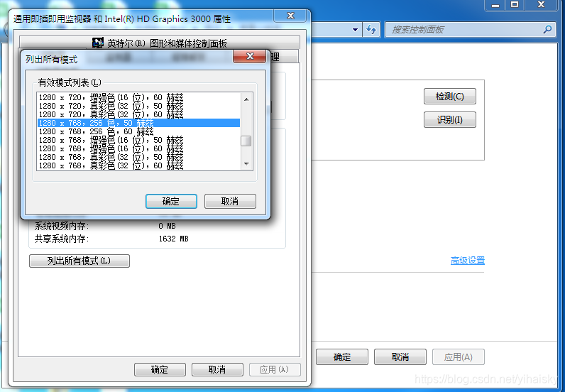Click the 识别(I) button
Screen dimensions: 565x392
point(450,120)
